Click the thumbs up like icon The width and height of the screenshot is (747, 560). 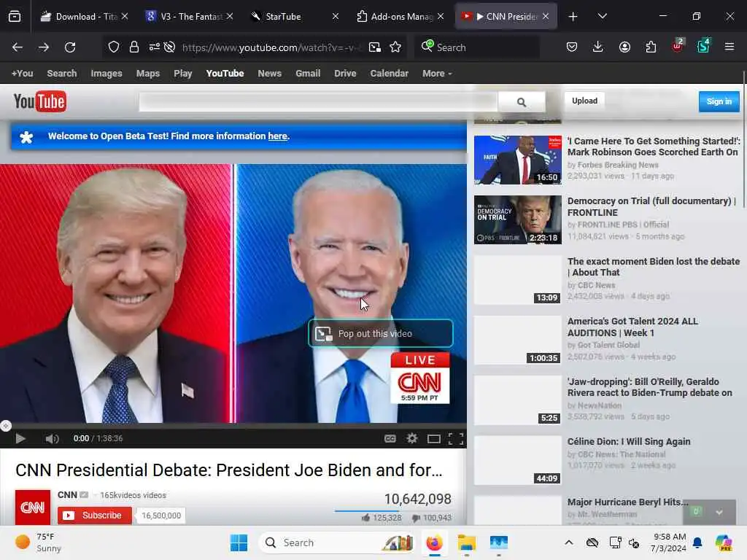366,518
